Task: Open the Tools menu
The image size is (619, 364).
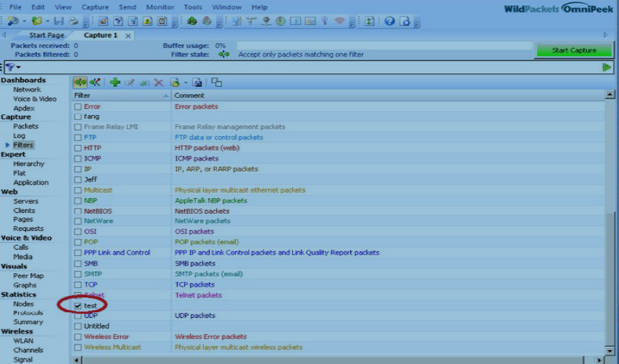Action: click(193, 7)
